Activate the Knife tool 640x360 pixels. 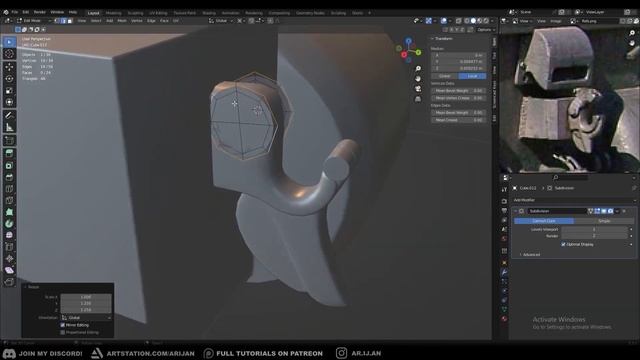[x=9, y=200]
